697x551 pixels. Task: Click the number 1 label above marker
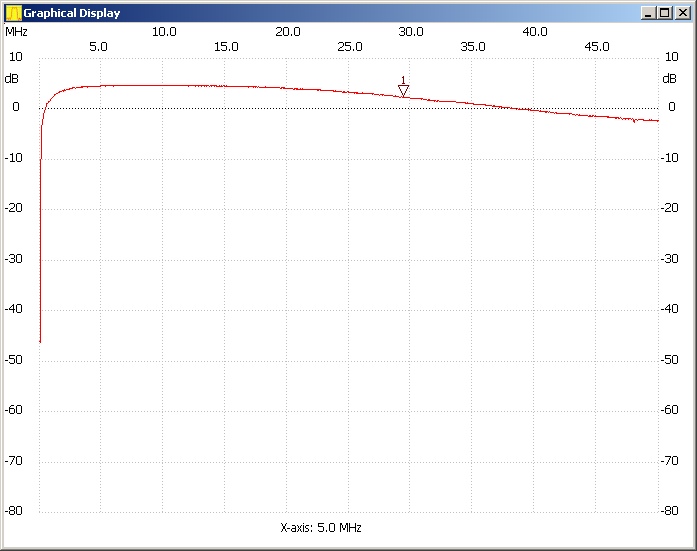pyautogui.click(x=403, y=80)
